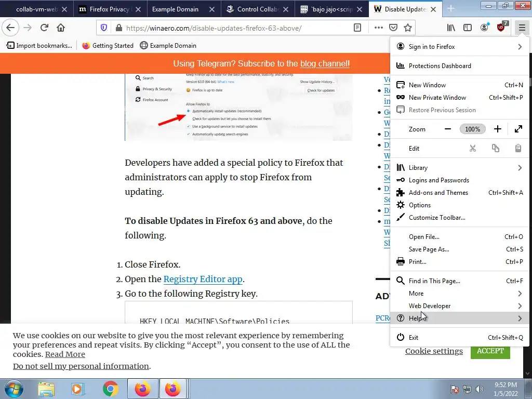Image resolution: width=532 pixels, height=399 pixels.
Task: Open Windows Explorer taskbar icon
Action: [x=46, y=389]
